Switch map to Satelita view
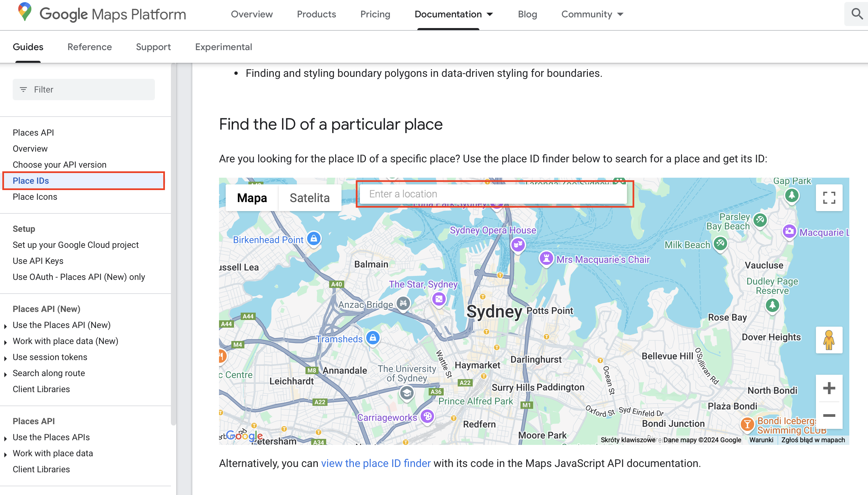Screen dimensions: 868x495 tap(309, 198)
